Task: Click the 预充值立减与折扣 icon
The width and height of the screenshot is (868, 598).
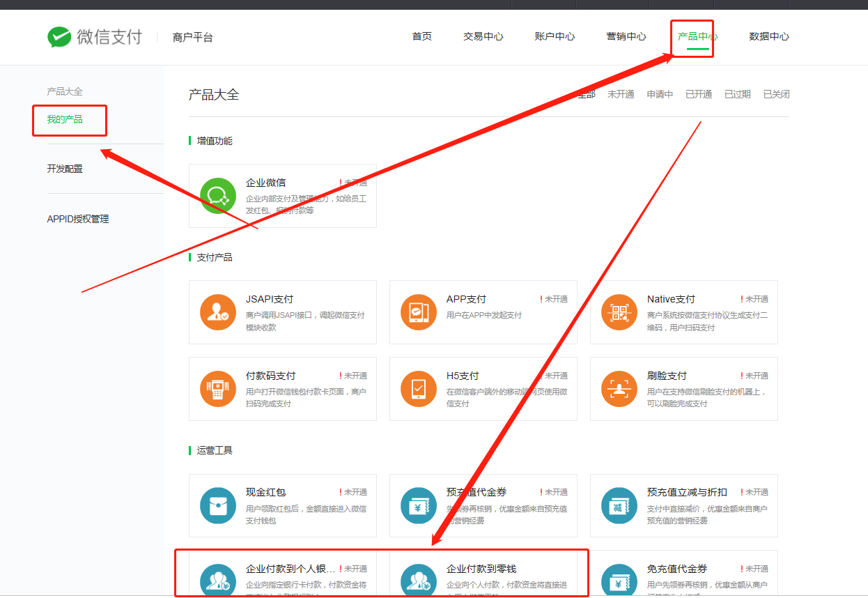Action: 619,505
